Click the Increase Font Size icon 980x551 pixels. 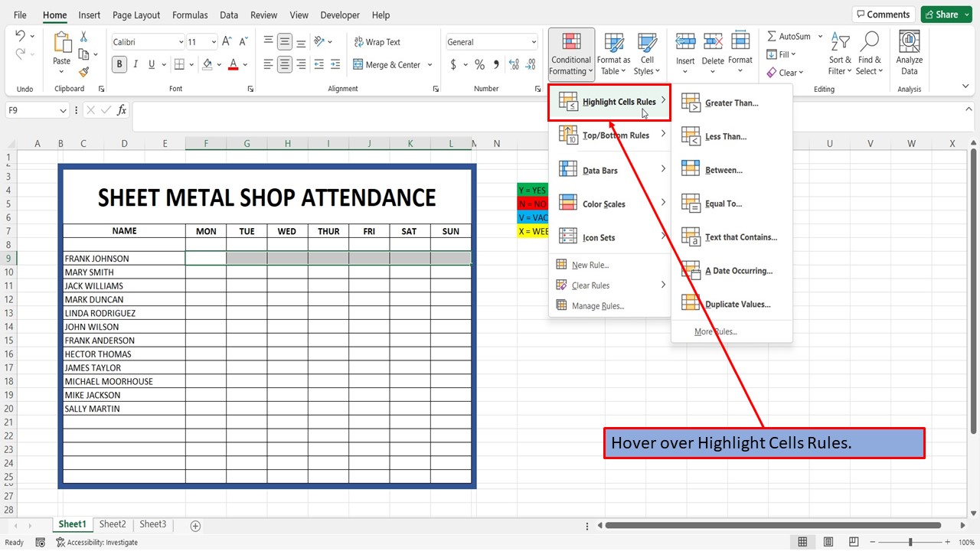pyautogui.click(x=227, y=42)
